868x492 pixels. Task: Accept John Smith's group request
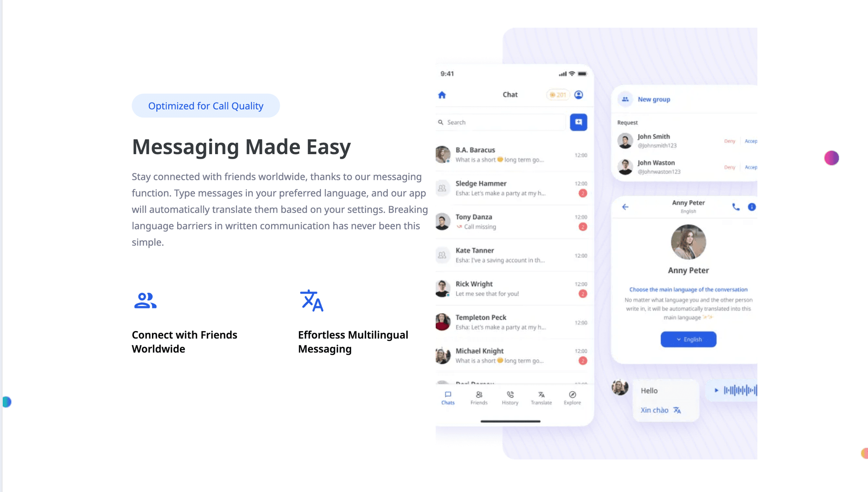click(x=751, y=141)
